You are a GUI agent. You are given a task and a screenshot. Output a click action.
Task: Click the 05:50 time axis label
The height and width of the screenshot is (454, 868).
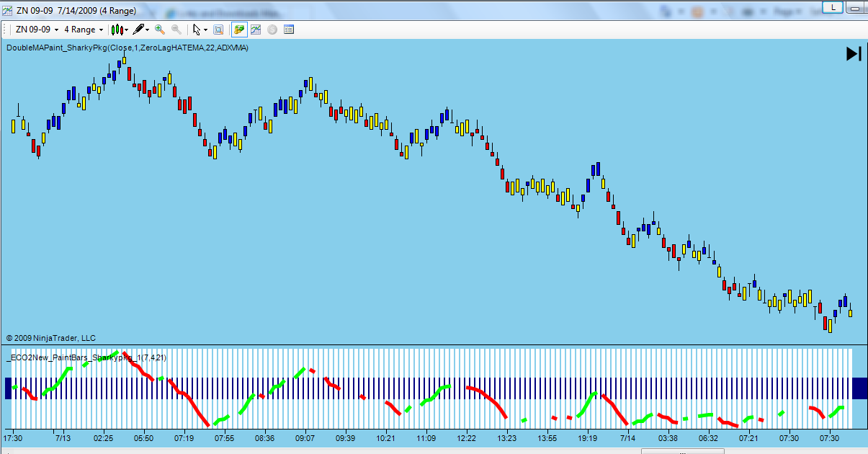pos(143,438)
